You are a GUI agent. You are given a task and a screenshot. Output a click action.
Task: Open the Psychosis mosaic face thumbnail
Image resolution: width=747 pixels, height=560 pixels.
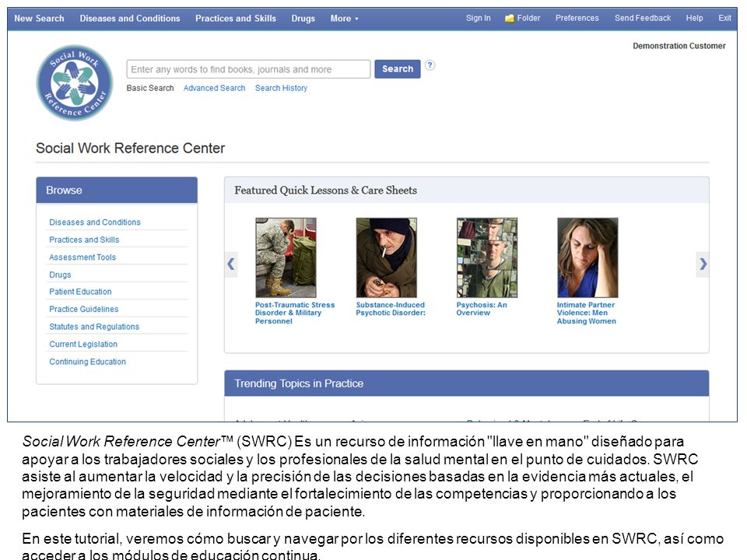tap(487, 257)
